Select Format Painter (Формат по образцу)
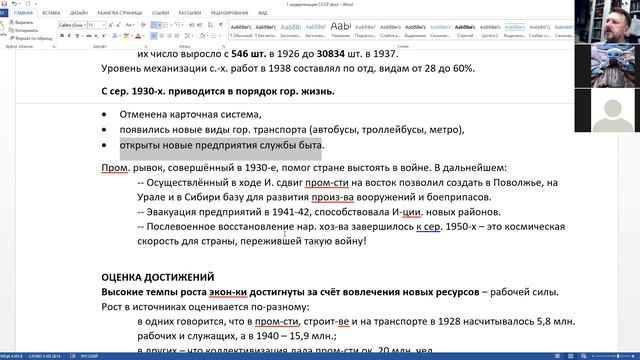 point(31,38)
